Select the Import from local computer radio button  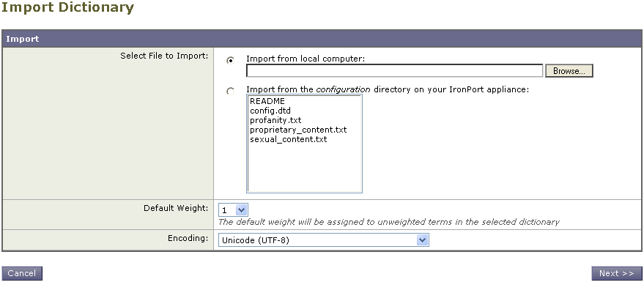(231, 60)
